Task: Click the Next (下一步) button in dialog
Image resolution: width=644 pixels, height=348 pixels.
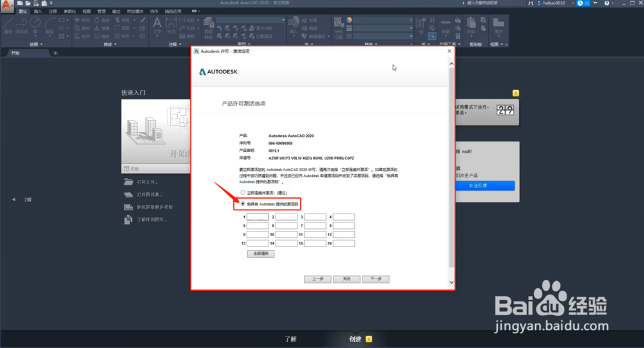Action: click(x=376, y=279)
